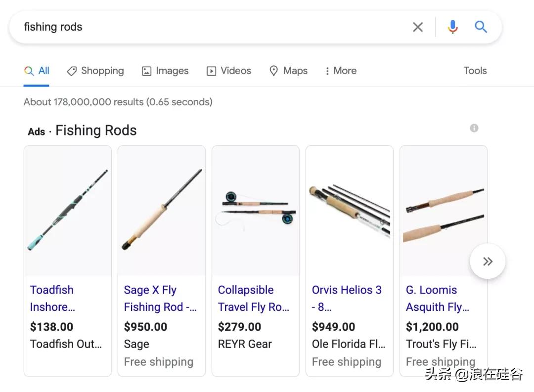Click the Images picture icon

[x=146, y=71]
